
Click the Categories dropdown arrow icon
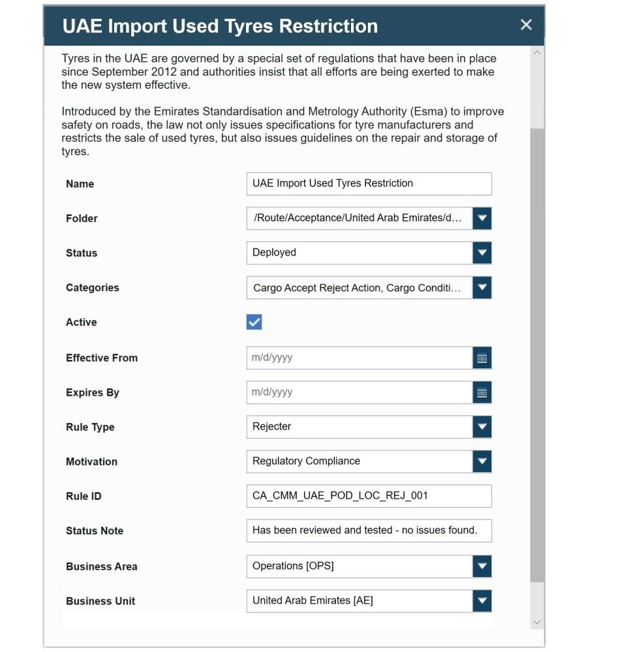click(x=482, y=288)
